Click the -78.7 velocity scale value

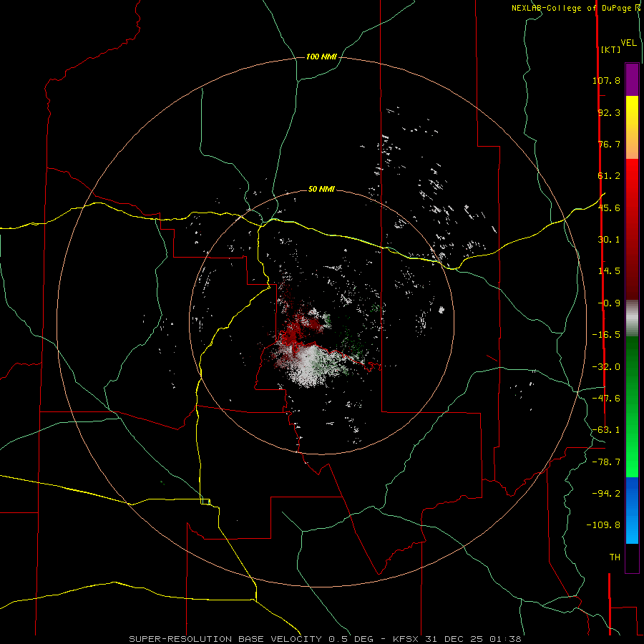pyautogui.click(x=606, y=462)
